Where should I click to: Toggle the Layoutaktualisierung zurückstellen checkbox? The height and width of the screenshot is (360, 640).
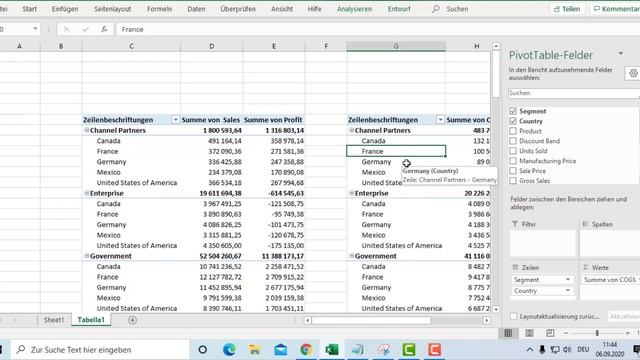tap(513, 316)
